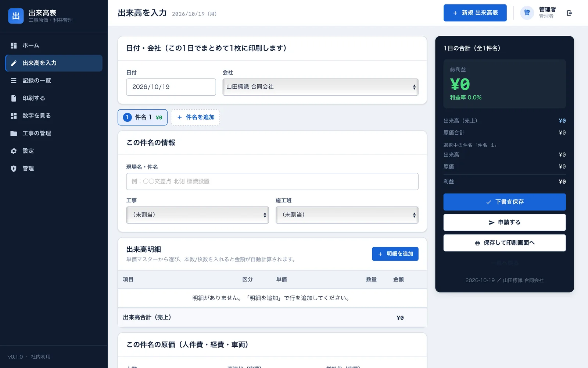The height and width of the screenshot is (368, 588).
Task: Open 工事の管理 menu item
Action: [x=54, y=134]
